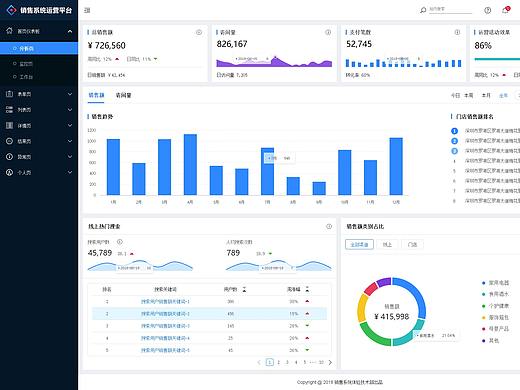Sort by the weekly growth column sort icon
Viewport: 520px width, 390px height.
(307, 289)
